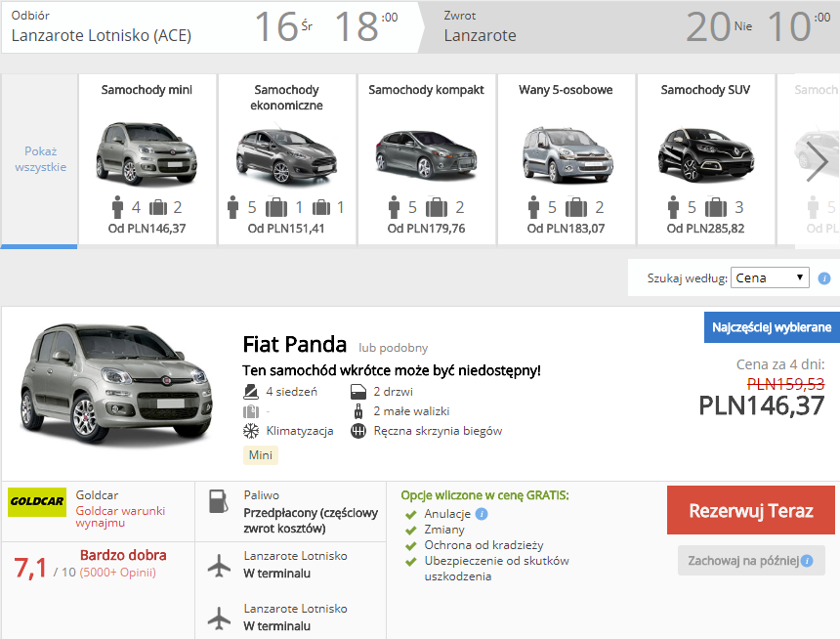Viewport: 840px width, 639px height.
Task: Click the black SUV thumbnail
Action: click(x=706, y=154)
